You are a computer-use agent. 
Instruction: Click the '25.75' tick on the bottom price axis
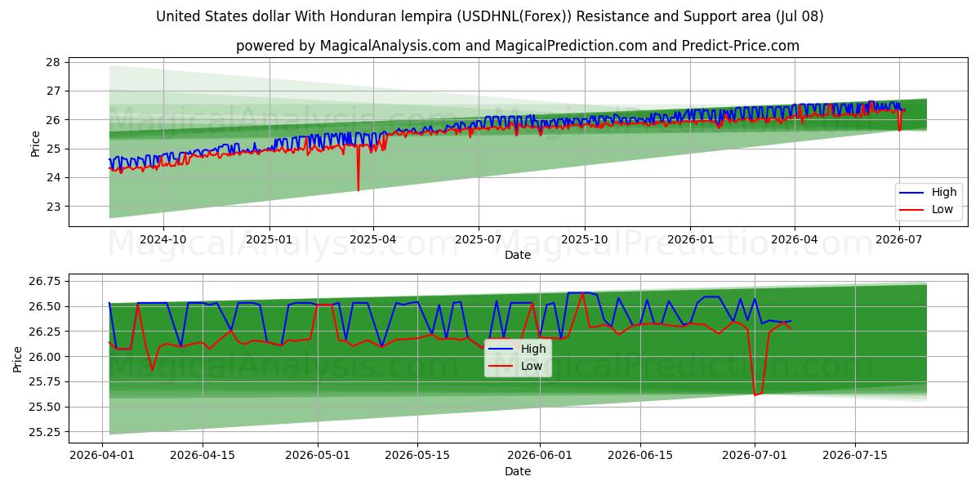tap(46, 381)
